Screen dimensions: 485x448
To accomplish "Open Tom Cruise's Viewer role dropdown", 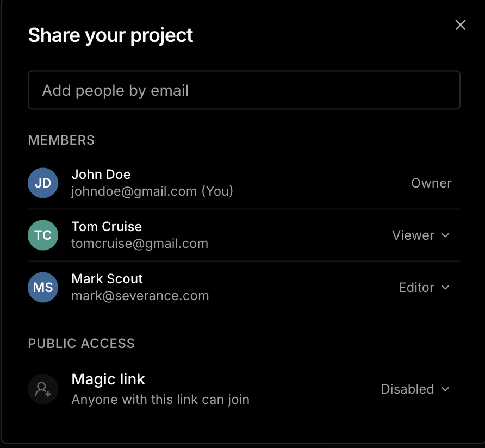I will (x=420, y=235).
